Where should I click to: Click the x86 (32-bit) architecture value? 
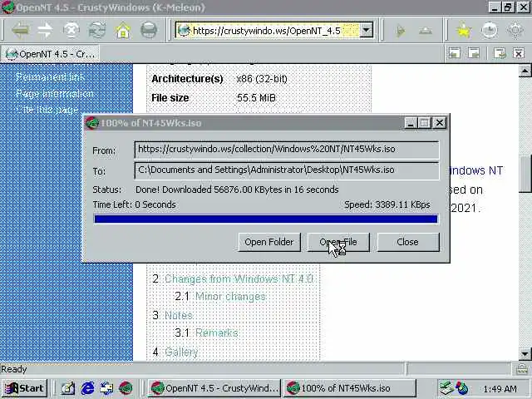coord(262,79)
